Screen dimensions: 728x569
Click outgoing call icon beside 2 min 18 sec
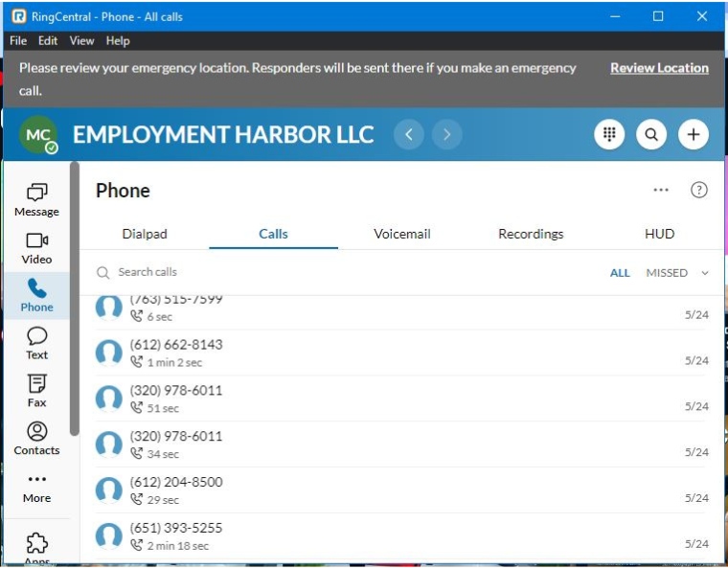(136, 545)
